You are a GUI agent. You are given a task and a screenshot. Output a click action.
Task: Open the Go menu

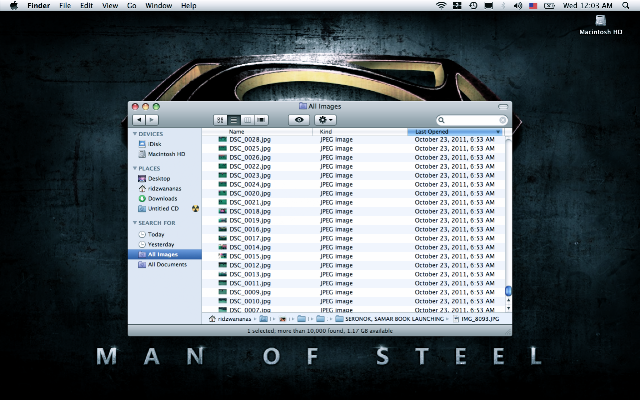tap(131, 5)
